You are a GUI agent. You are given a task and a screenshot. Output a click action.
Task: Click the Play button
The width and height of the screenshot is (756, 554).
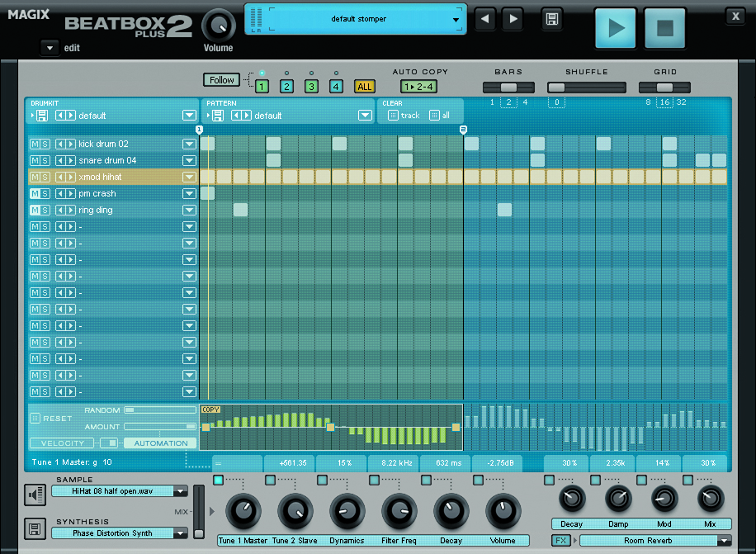[616, 29]
